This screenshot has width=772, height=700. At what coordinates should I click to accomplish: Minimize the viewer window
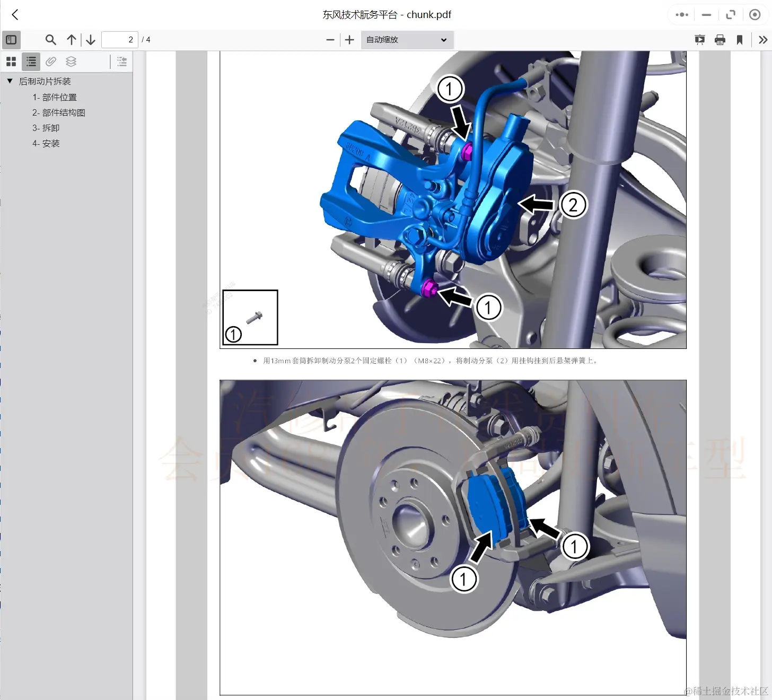706,15
